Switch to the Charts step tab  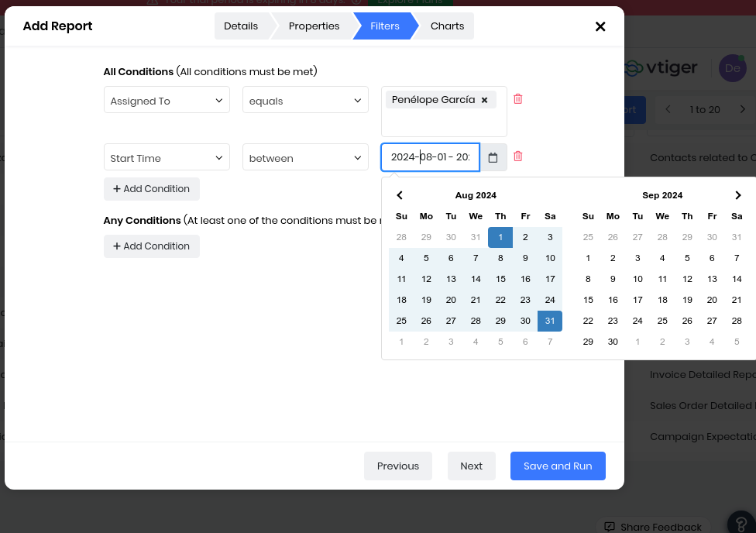coord(447,26)
